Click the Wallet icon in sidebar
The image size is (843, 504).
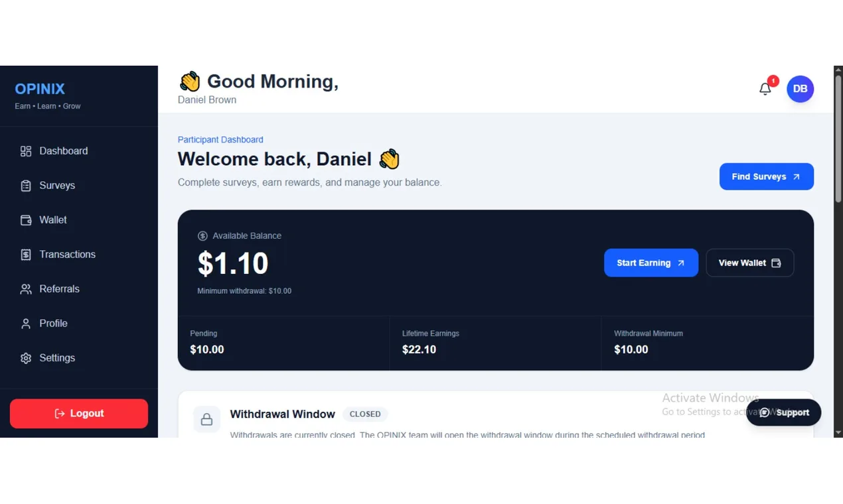point(26,220)
